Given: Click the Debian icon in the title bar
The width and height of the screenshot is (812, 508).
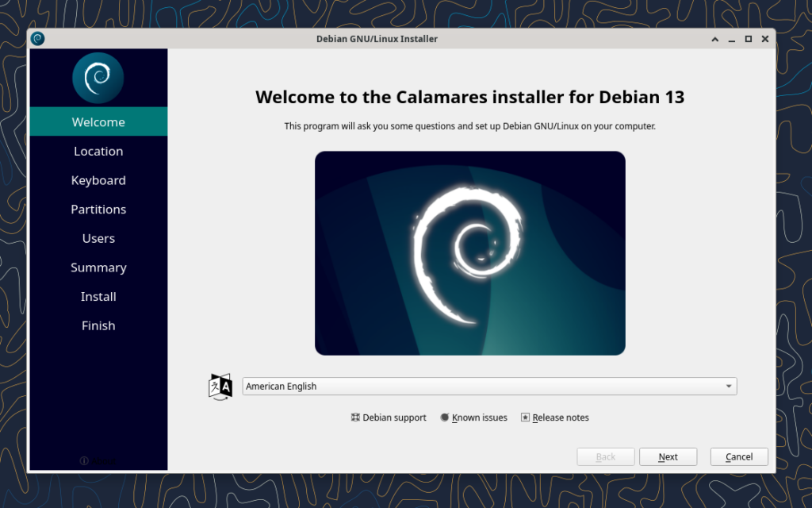Looking at the screenshot, I should (37, 38).
